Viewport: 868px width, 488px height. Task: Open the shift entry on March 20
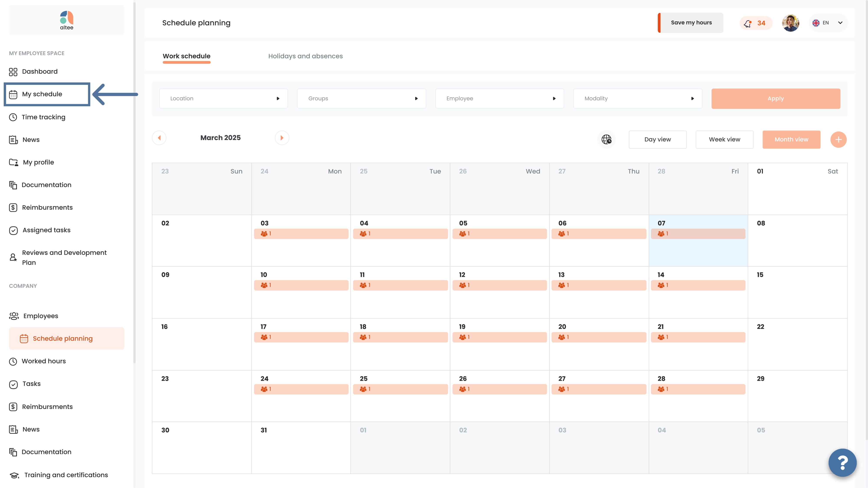(599, 337)
